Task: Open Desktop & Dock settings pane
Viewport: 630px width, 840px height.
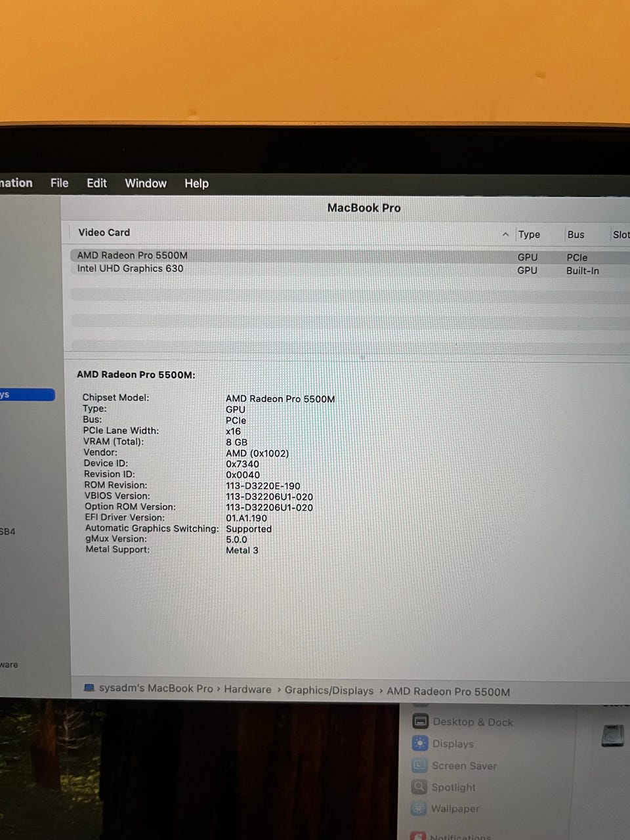Action: click(472, 722)
